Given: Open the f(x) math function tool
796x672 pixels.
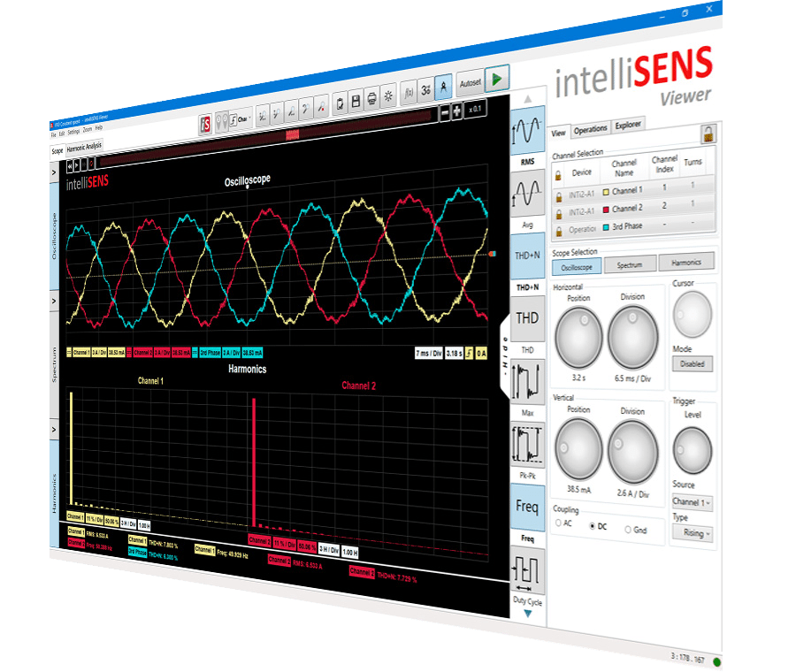Looking at the screenshot, I should click(x=409, y=92).
